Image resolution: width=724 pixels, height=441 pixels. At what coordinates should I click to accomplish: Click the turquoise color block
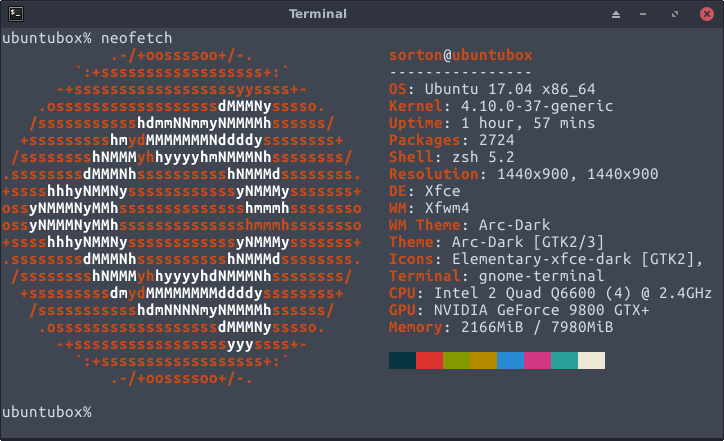click(564, 361)
